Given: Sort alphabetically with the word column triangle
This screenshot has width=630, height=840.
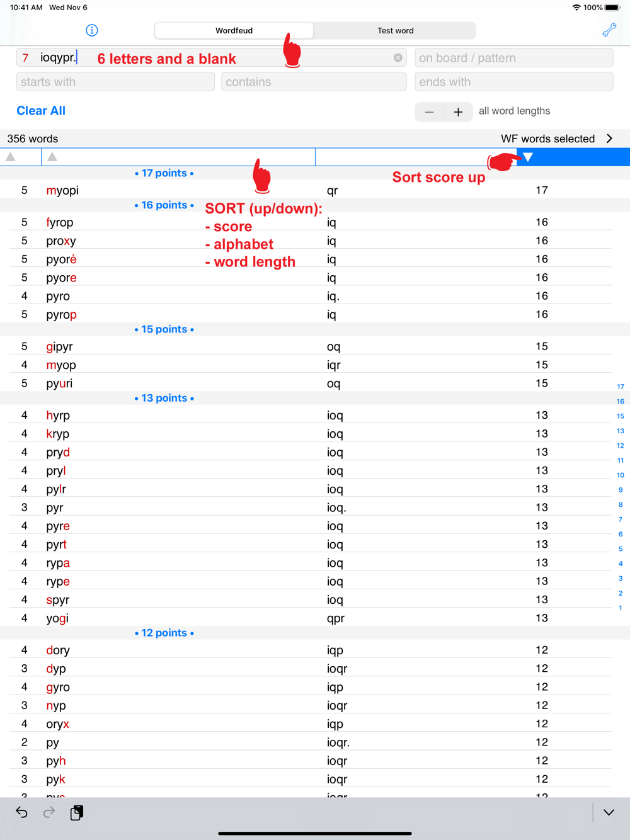Looking at the screenshot, I should (x=52, y=157).
